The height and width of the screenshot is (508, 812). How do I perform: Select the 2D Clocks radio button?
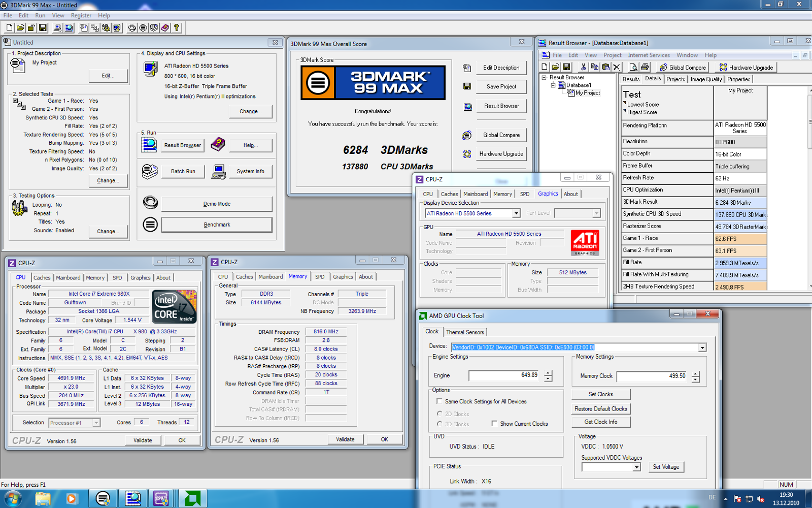[x=439, y=414]
